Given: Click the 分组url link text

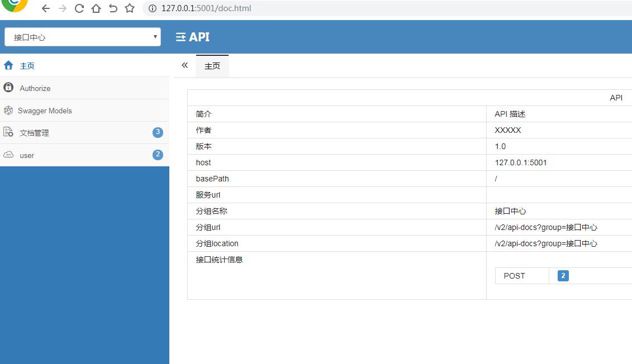Looking at the screenshot, I should coord(206,227).
